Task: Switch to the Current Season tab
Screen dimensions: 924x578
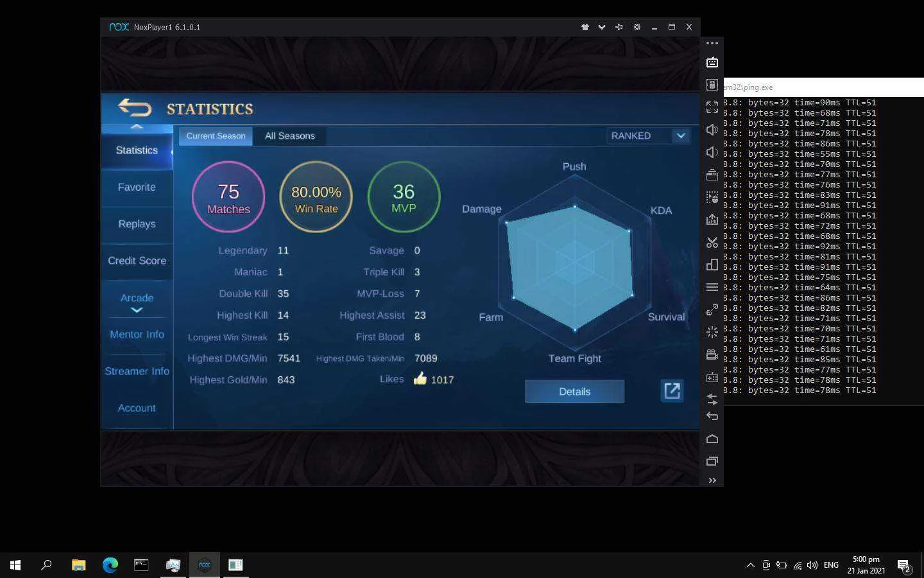Action: (216, 136)
